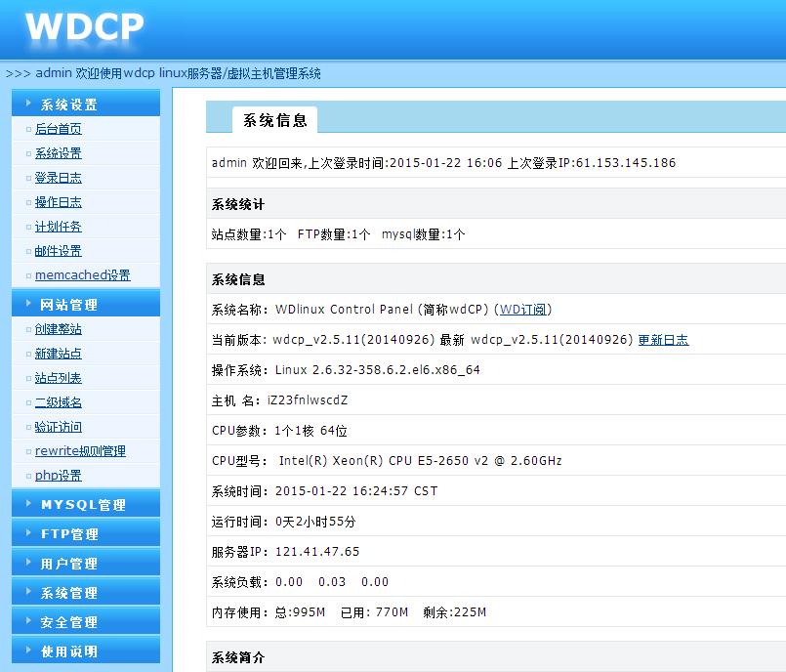Open the php设置 page
Screen dimensions: 786x672
61,475
